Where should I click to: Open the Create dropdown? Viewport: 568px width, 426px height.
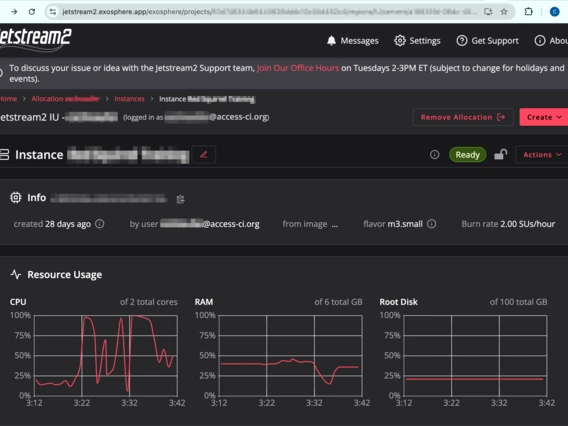(x=544, y=117)
